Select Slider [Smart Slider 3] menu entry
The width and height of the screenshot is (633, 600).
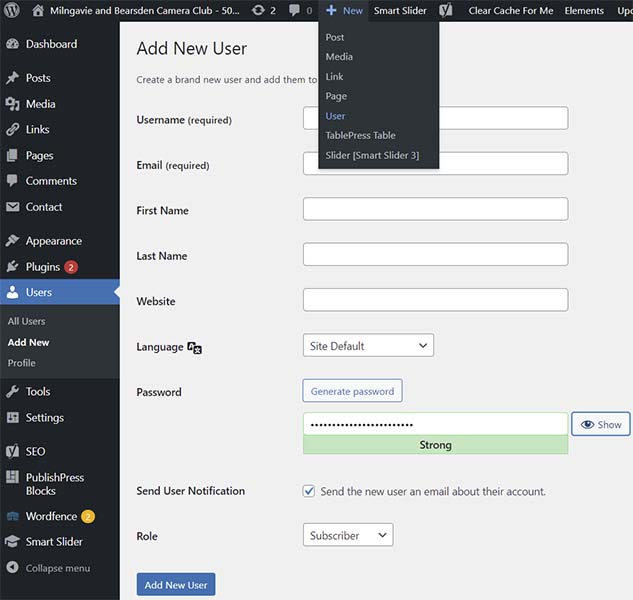[372, 155]
